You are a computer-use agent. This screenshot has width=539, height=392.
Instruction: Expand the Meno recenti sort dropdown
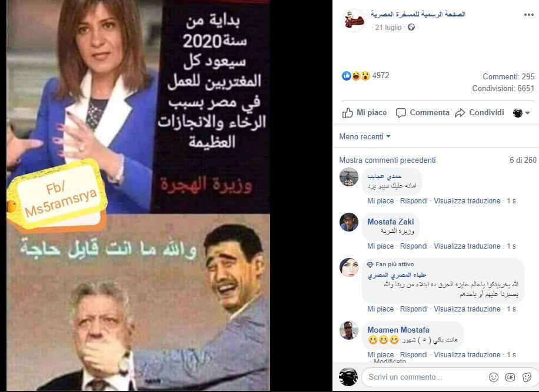coord(365,136)
